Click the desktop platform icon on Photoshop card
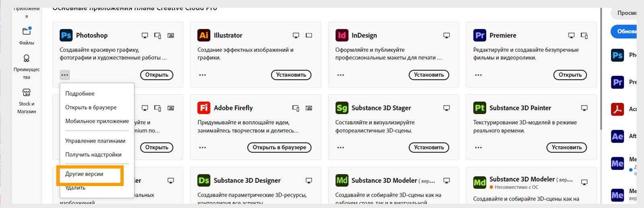The width and height of the screenshot is (644, 208). pyautogui.click(x=145, y=35)
